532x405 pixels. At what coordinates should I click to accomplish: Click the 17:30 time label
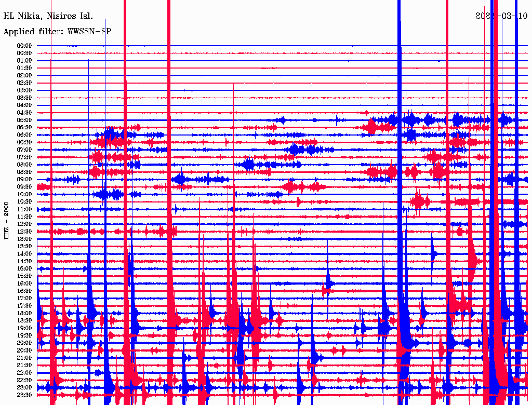tap(24, 306)
